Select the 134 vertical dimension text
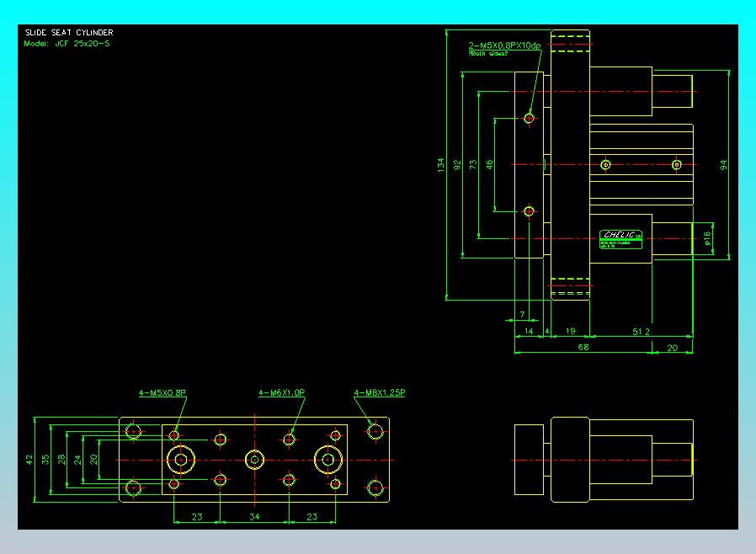 [x=440, y=165]
